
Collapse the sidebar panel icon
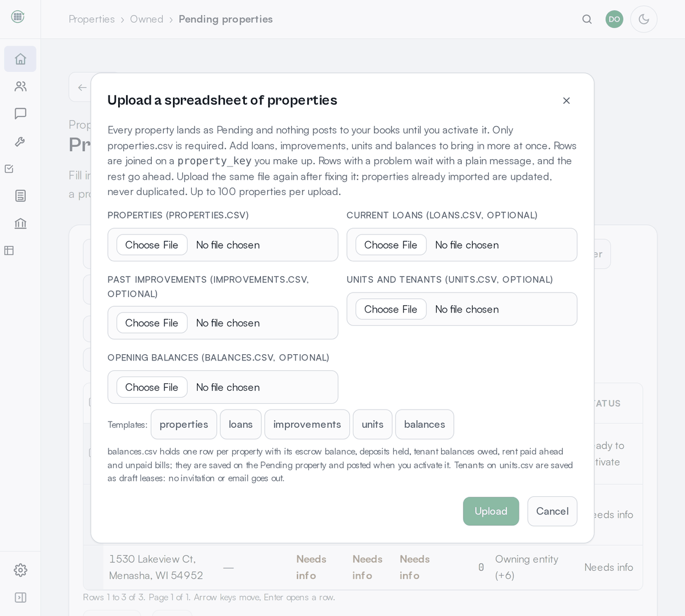(x=21, y=597)
